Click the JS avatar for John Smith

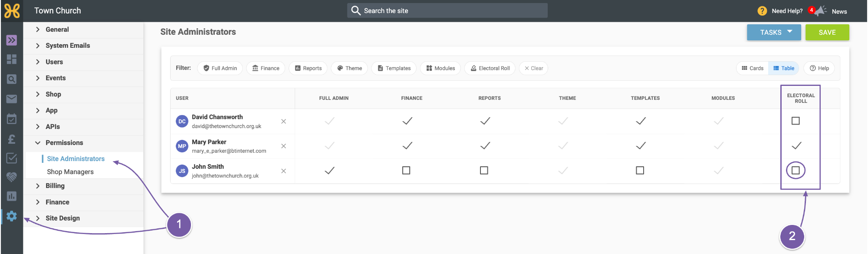[x=182, y=171]
